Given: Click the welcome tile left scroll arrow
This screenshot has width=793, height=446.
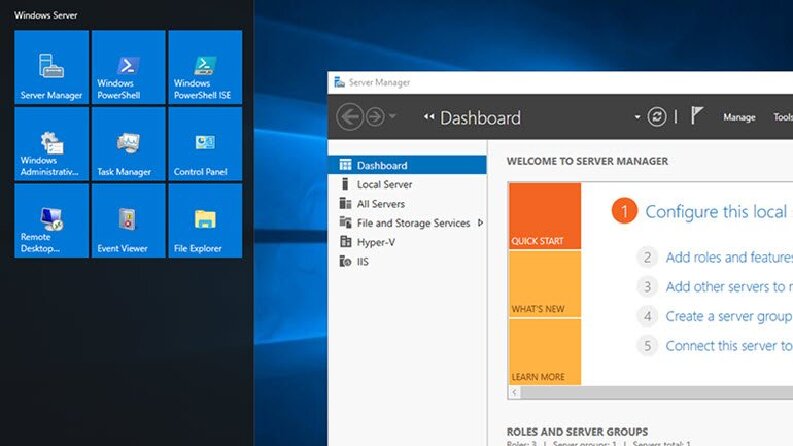Looking at the screenshot, I should [515, 392].
